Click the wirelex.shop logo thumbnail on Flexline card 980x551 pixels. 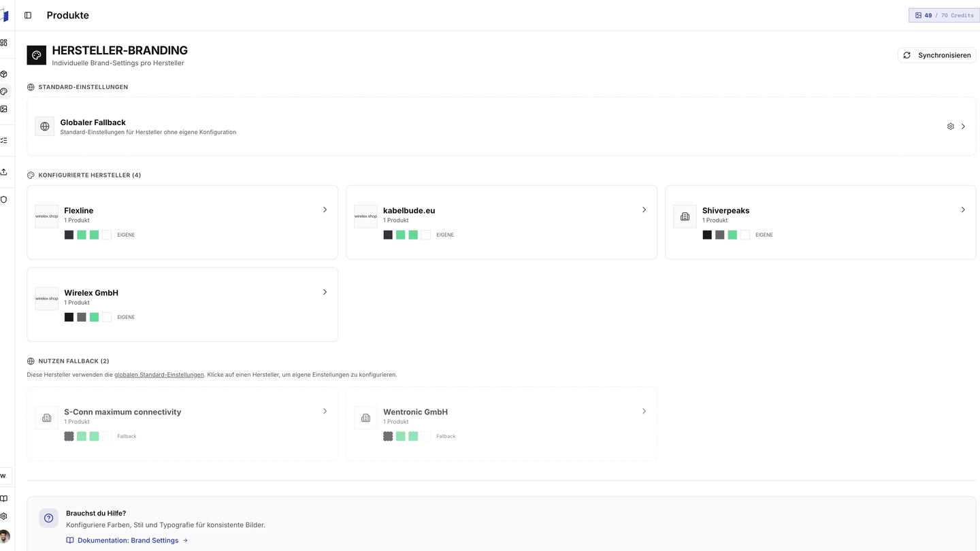pyautogui.click(x=47, y=216)
